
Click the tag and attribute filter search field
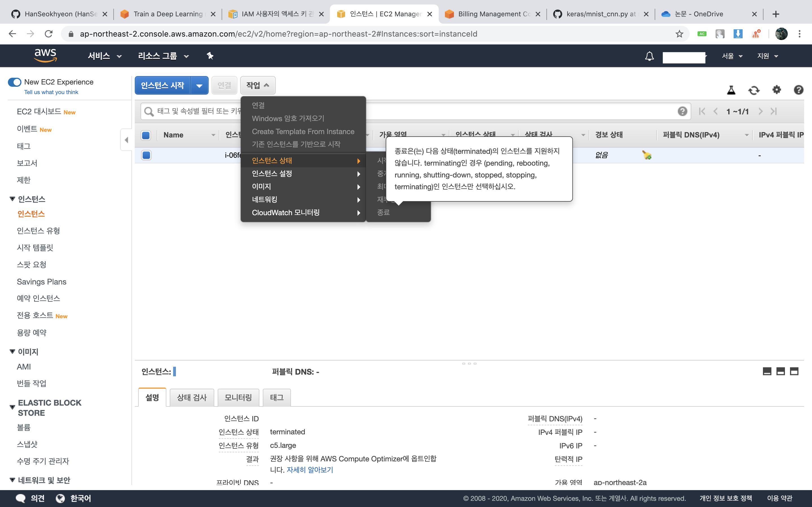pyautogui.click(x=198, y=111)
